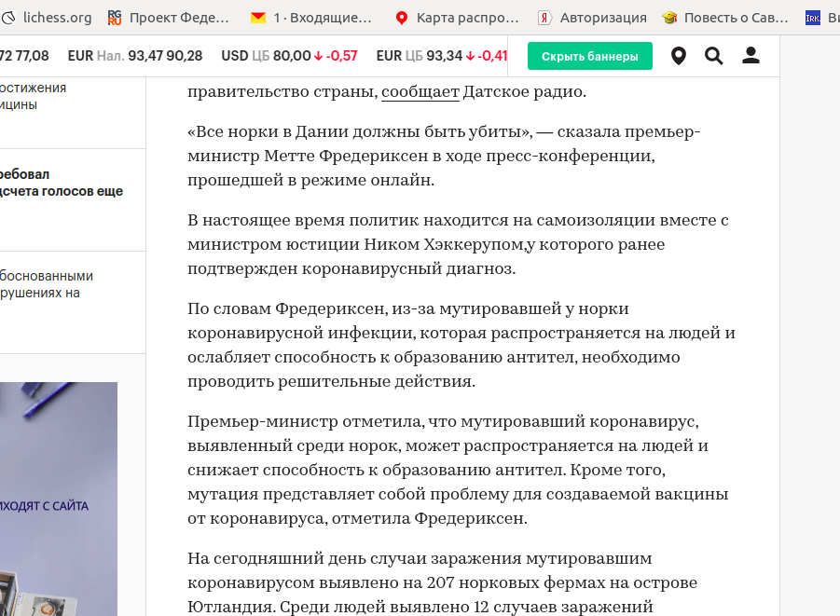
Task: Click the paragraph starting По словам Фредериксен
Action: 461,345
